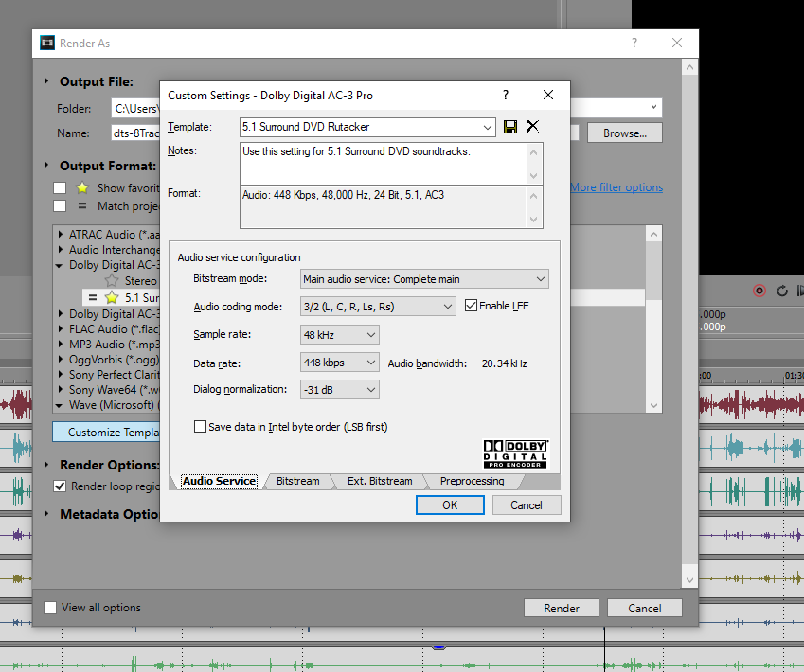Viewport: 804px width, 672px height.
Task: Switch to the Audio Service tab
Action: (x=219, y=482)
